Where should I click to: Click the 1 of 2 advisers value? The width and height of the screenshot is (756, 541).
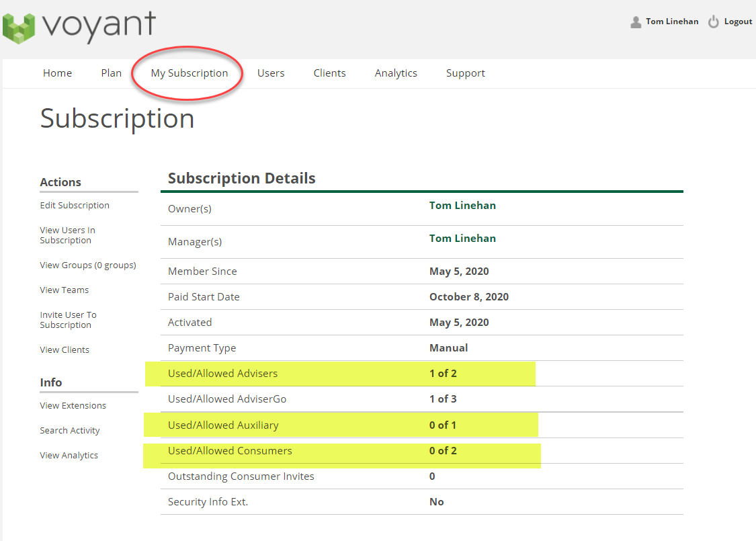(x=443, y=373)
